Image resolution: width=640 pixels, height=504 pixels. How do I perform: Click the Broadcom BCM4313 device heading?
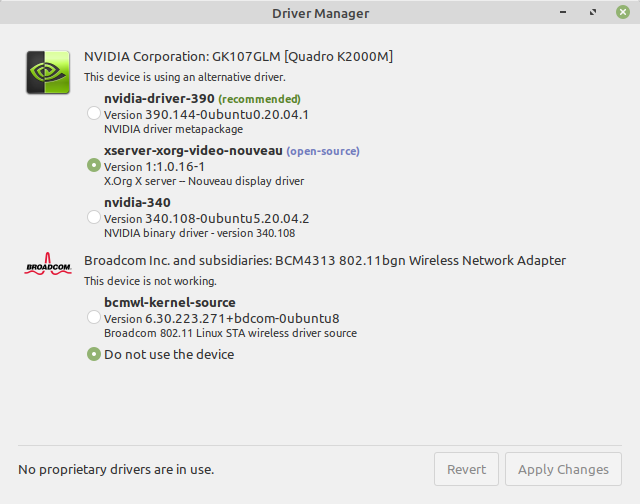325,260
